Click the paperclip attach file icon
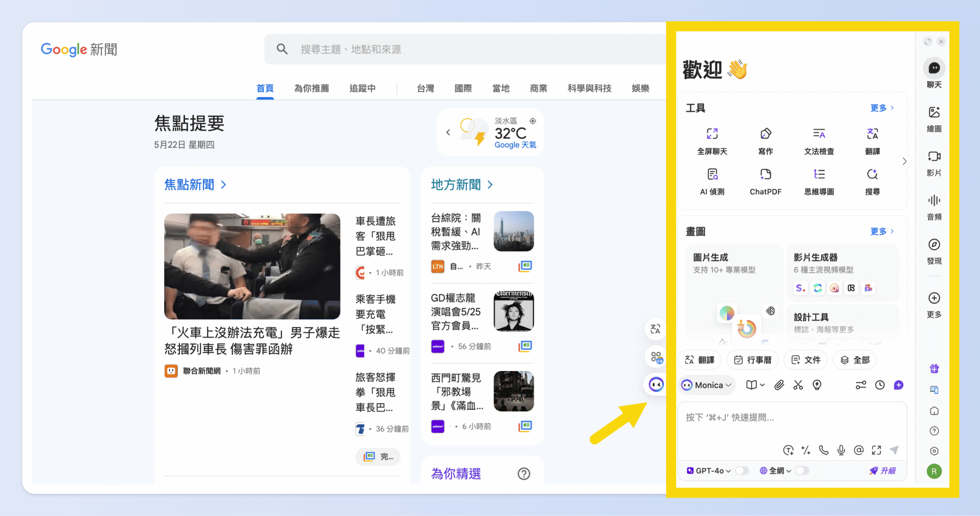This screenshot has width=980, height=516. [779, 385]
